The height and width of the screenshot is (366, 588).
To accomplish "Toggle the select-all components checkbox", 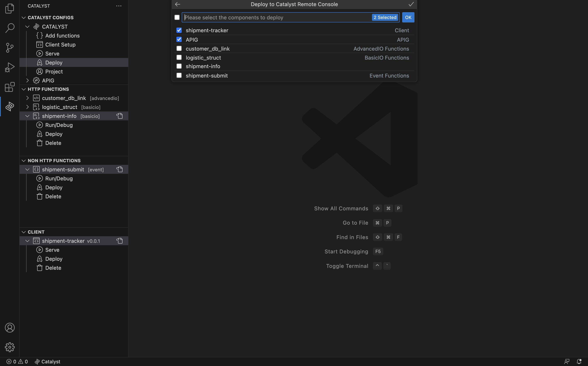I will 177,17.
